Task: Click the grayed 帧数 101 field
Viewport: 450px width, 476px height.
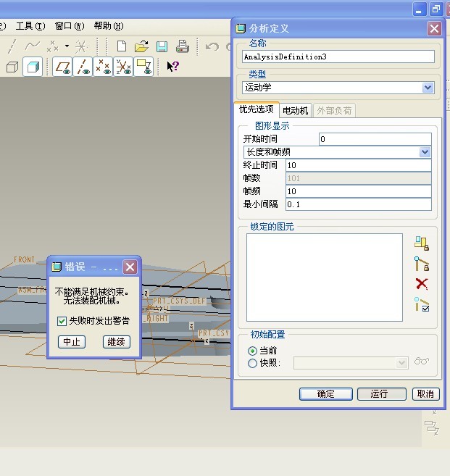Action: (x=359, y=178)
